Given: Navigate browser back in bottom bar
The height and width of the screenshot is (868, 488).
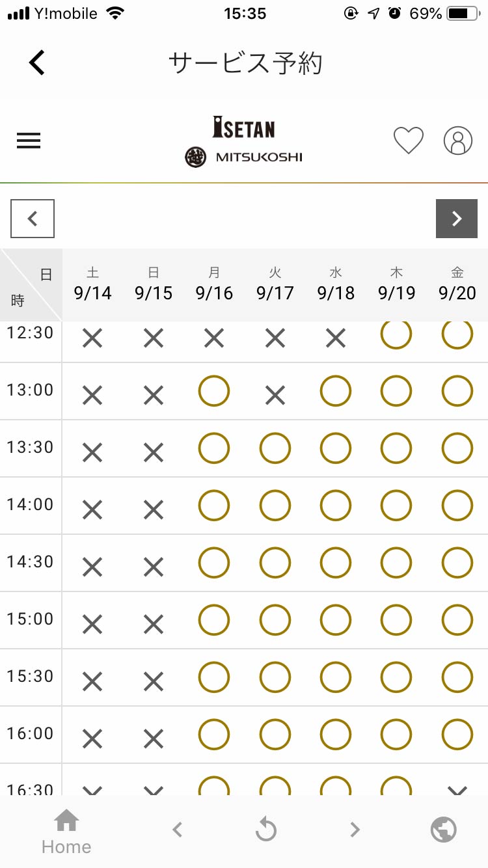Looking at the screenshot, I should pyautogui.click(x=177, y=830).
